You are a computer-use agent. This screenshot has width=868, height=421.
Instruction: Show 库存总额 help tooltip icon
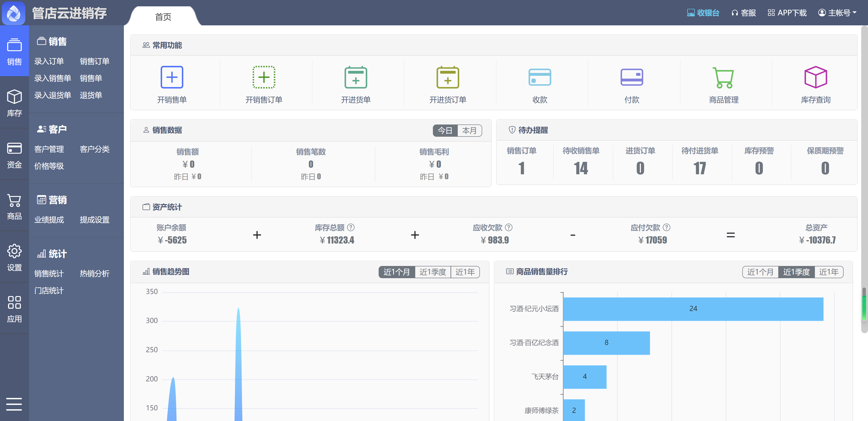point(351,227)
